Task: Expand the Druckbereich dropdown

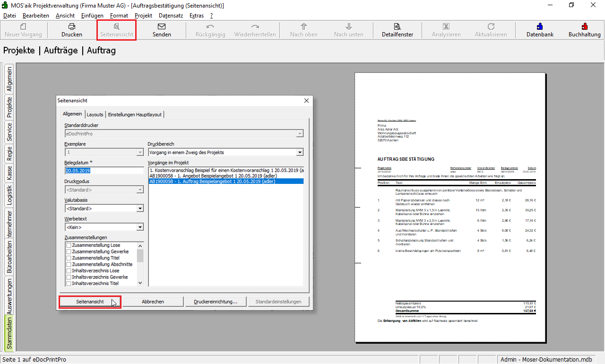Action: pos(299,152)
